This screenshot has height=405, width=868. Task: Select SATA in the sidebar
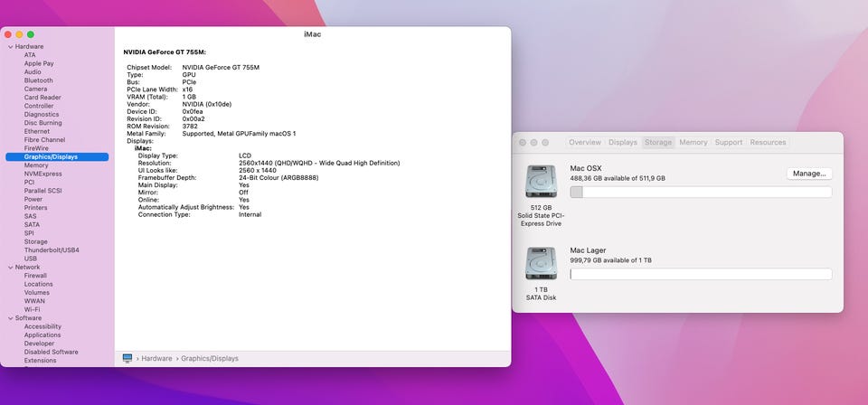(33, 224)
